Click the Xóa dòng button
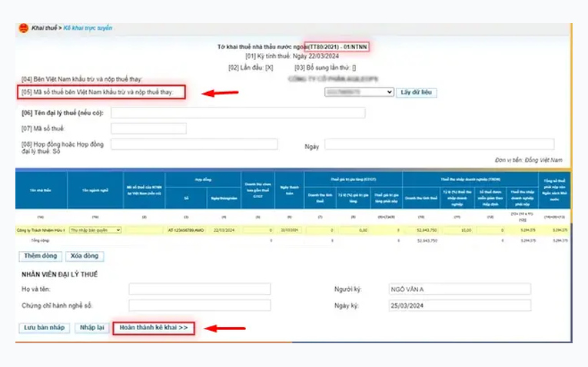Screen dimensions: 588x367 click(85, 256)
